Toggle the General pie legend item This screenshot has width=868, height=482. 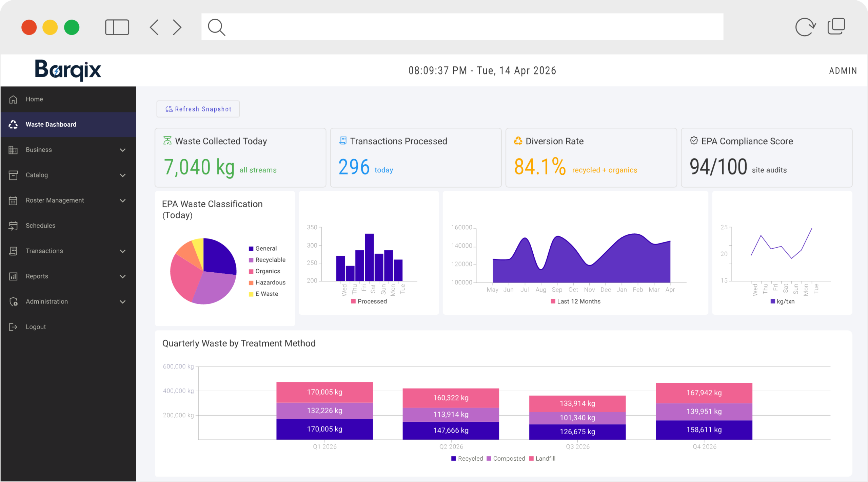tap(263, 249)
